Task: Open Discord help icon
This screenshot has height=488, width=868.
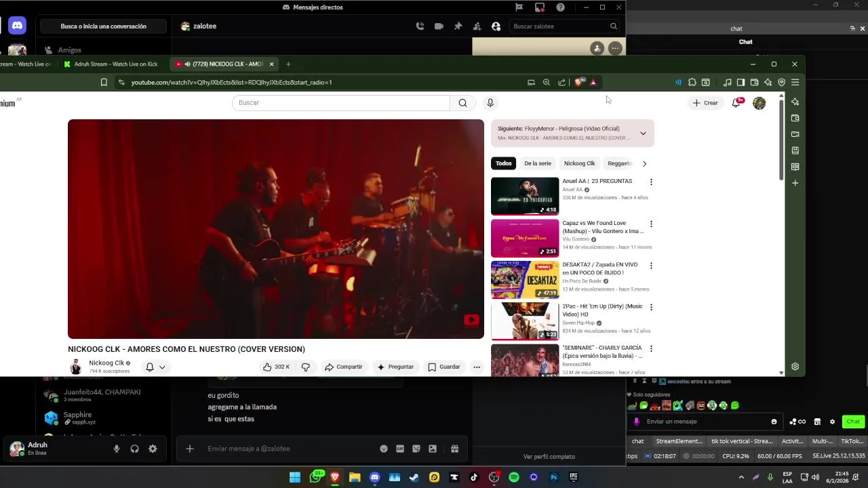Action: pos(560,7)
